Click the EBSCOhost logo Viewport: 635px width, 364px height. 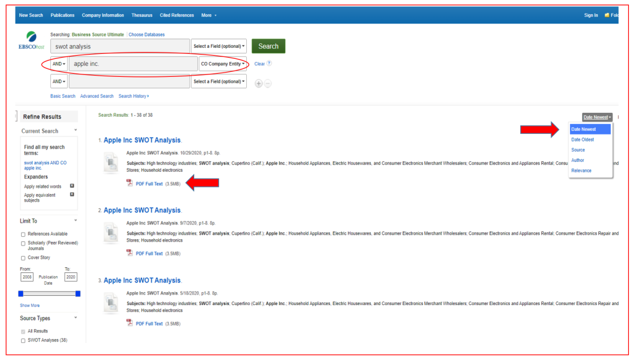(x=31, y=40)
